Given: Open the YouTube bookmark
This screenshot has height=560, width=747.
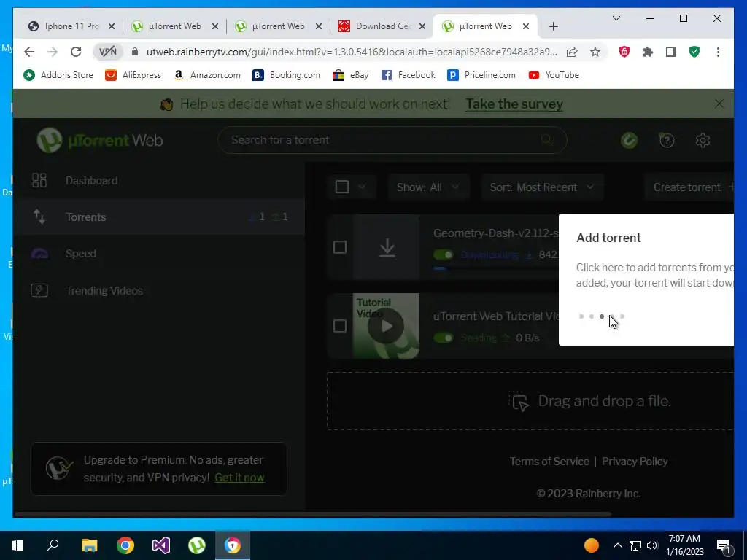Looking at the screenshot, I should point(554,75).
